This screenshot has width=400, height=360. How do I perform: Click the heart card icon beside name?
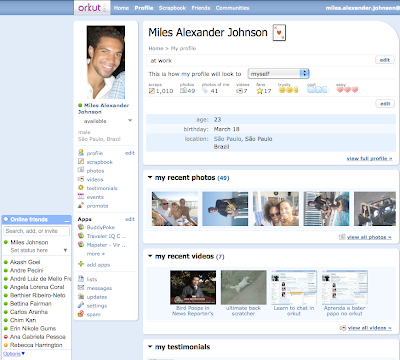(279, 33)
